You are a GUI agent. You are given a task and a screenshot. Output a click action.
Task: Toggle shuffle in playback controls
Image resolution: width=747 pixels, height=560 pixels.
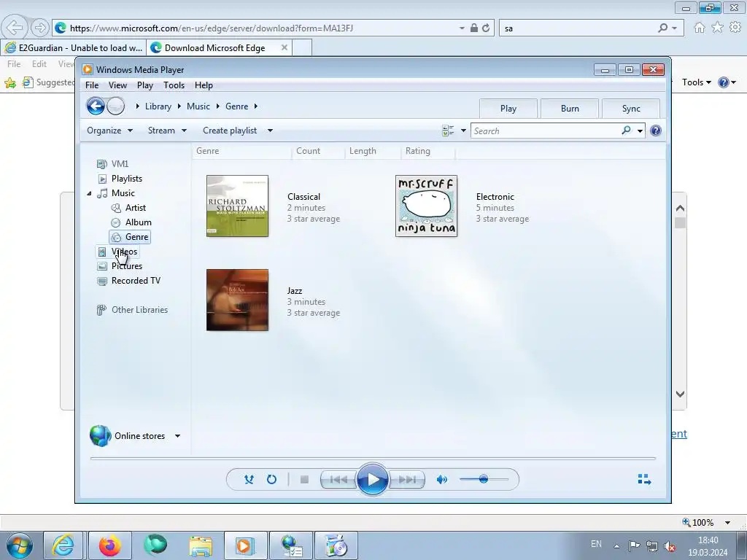pyautogui.click(x=249, y=480)
